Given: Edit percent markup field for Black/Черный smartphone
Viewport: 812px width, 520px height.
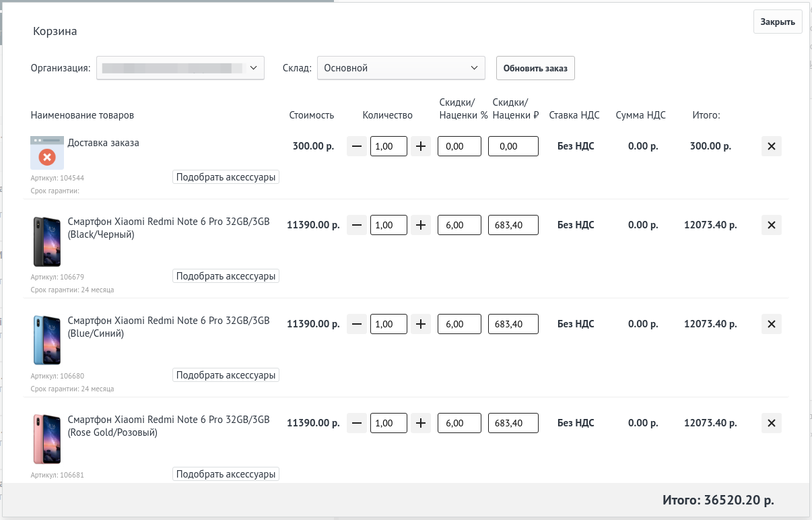Looking at the screenshot, I should (459, 225).
